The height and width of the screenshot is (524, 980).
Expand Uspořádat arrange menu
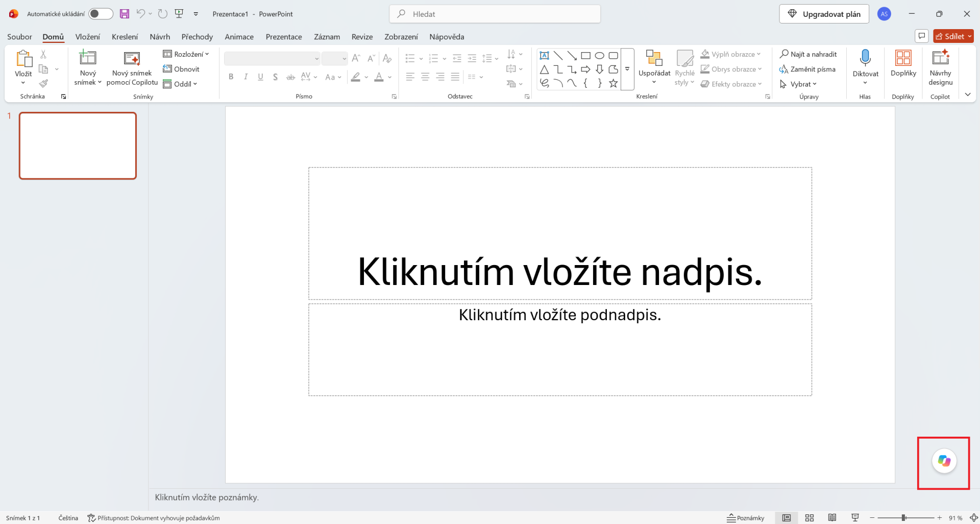point(654,67)
